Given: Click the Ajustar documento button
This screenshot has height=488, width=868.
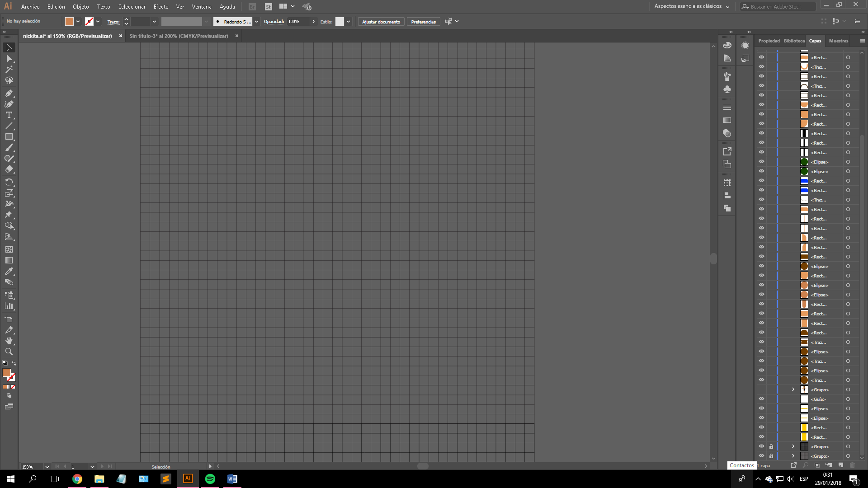Looking at the screenshot, I should [381, 22].
